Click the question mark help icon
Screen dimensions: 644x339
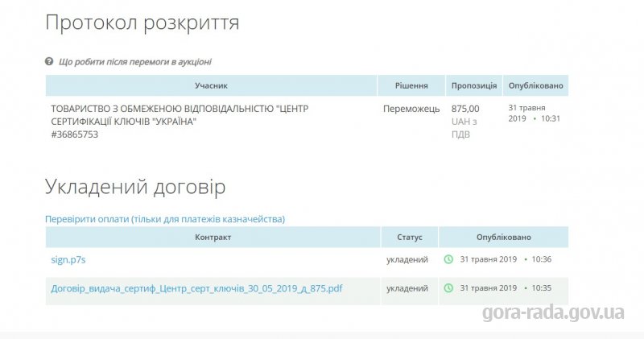[x=49, y=62]
